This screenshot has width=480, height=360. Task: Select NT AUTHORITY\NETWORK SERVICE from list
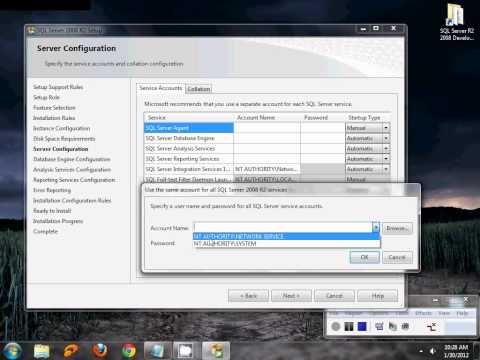[286, 236]
